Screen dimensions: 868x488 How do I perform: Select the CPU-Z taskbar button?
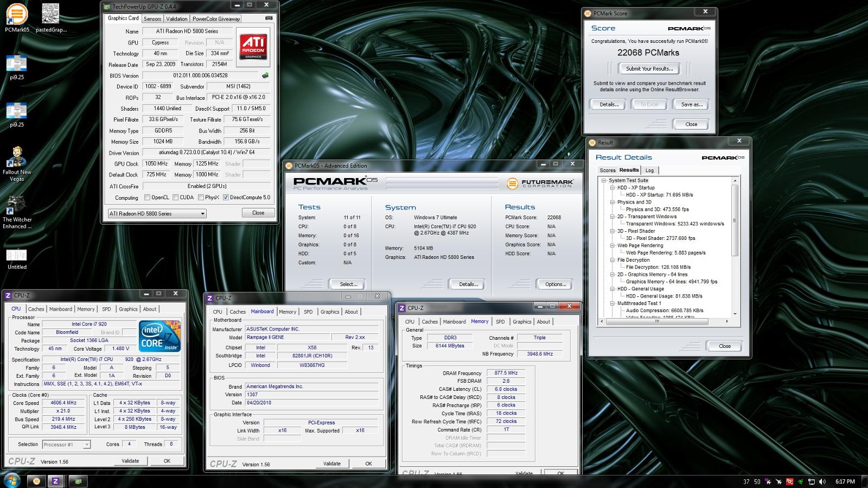pos(55,481)
